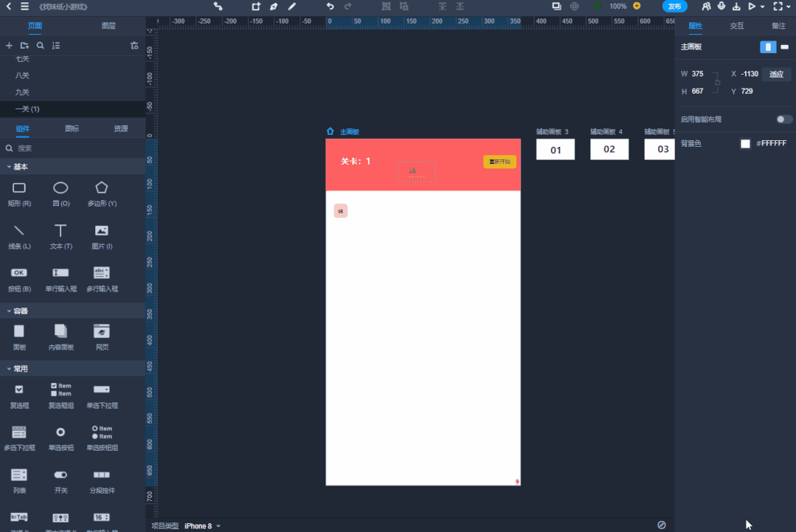
Task: Select the yellow button on the canvas
Action: click(x=499, y=162)
